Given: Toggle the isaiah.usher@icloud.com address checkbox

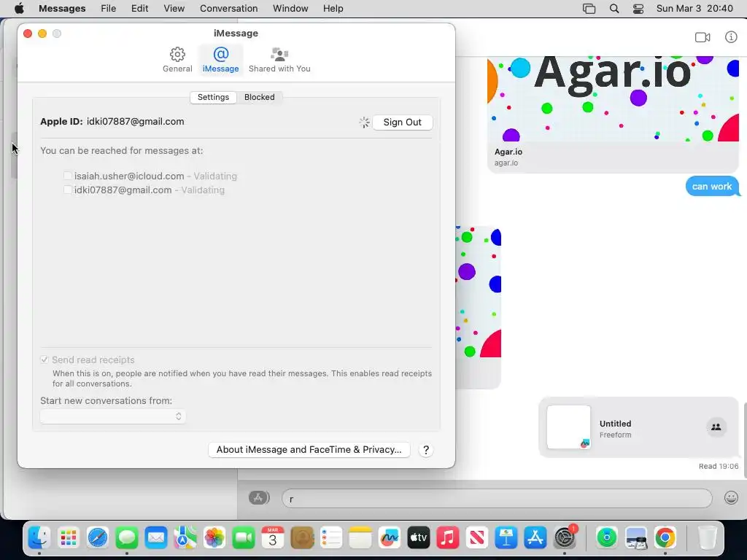Looking at the screenshot, I should coord(68,176).
